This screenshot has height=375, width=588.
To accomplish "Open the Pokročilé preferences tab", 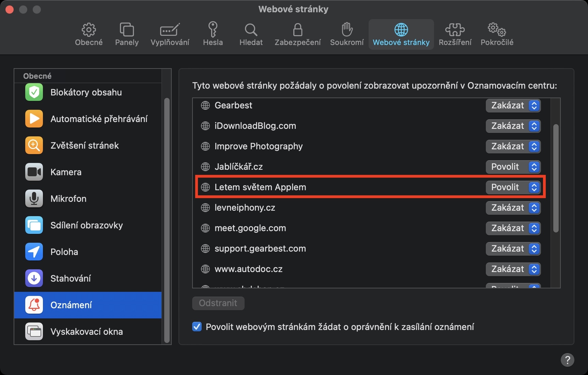I will click(497, 34).
